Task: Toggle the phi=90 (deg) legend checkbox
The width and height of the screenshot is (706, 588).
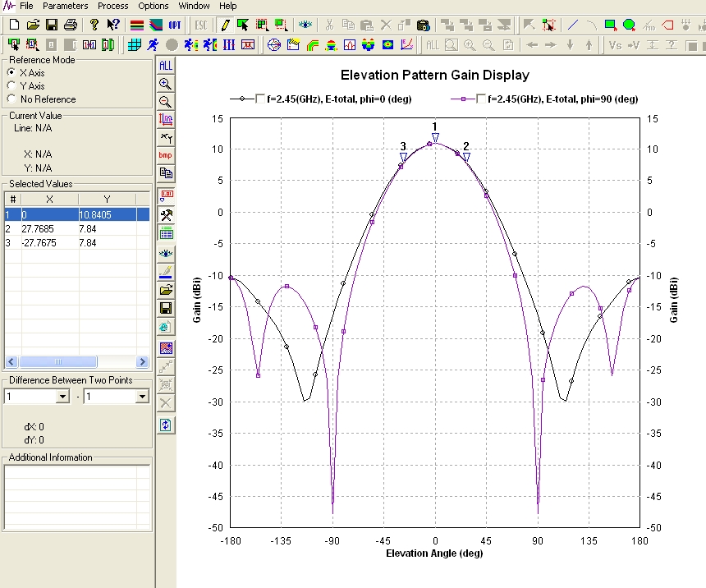Action: (x=479, y=99)
